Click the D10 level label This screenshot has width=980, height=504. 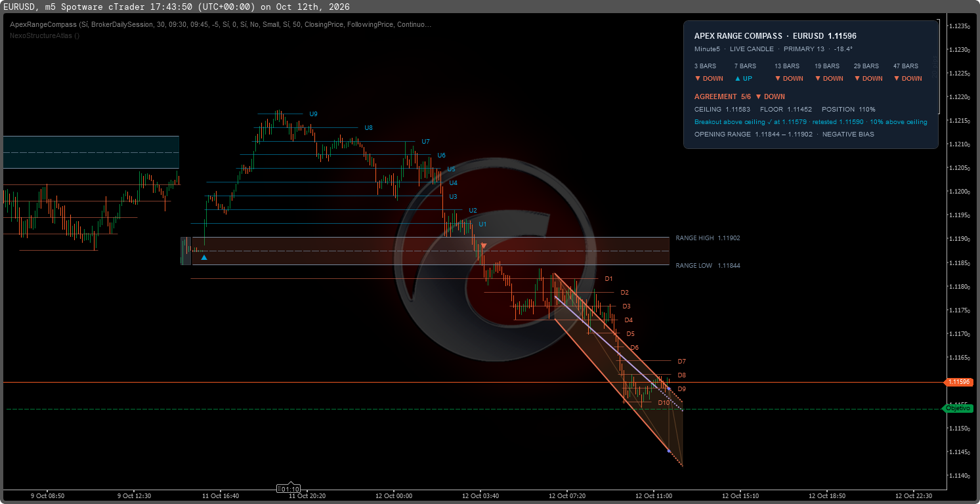pos(664,403)
